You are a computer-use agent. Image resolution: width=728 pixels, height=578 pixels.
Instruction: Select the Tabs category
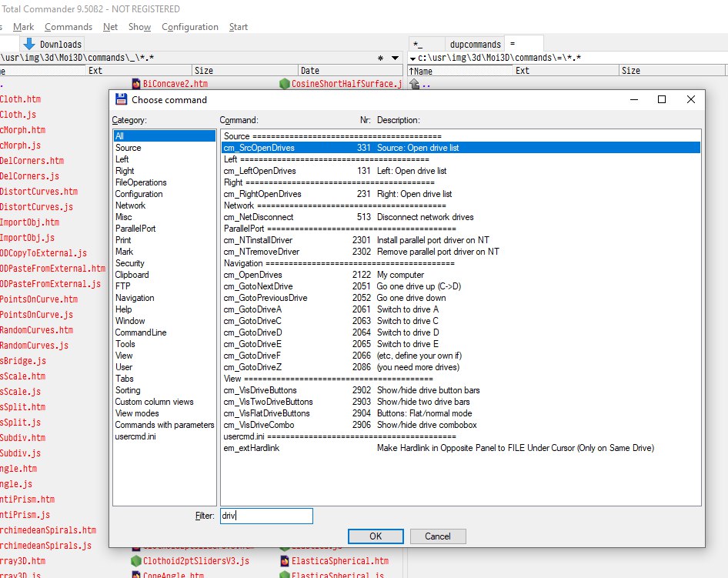165,379
